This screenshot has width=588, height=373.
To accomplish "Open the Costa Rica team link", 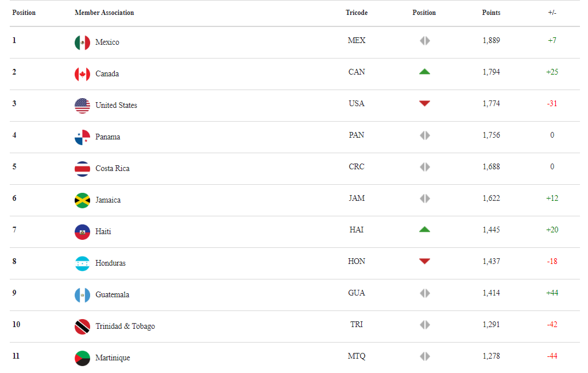I will (113, 168).
